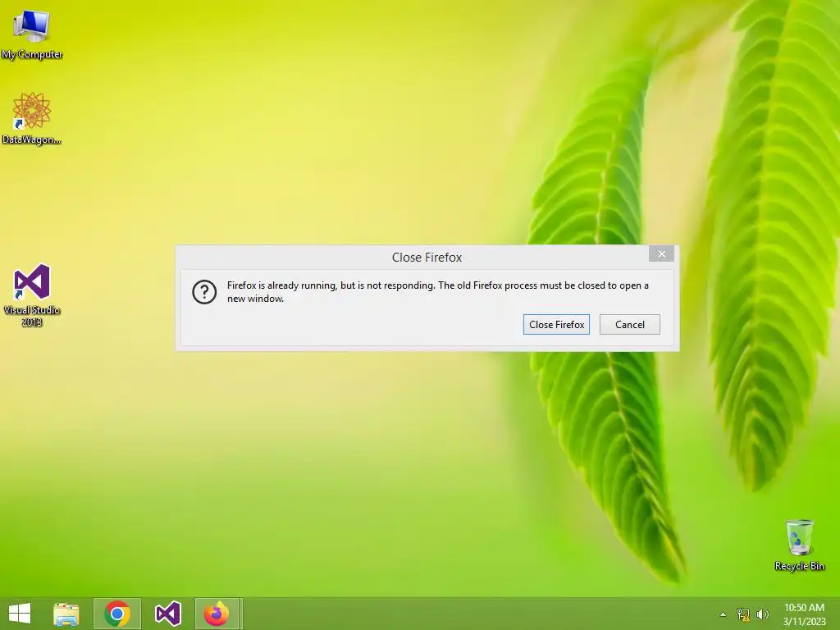The width and height of the screenshot is (840, 630).
Task: Launch File Explorer from the taskbar
Action: pyautogui.click(x=66, y=614)
